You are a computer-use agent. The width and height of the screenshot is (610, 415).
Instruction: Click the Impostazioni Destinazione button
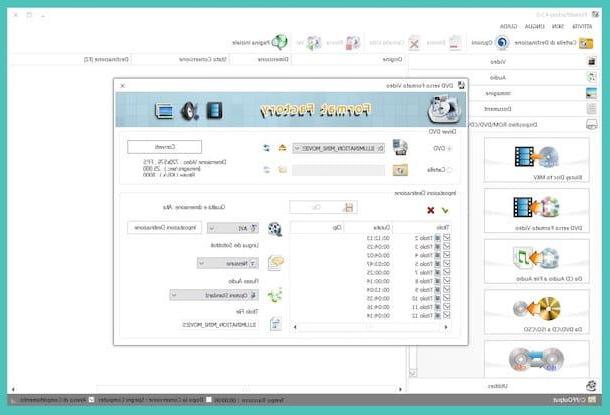point(165,228)
